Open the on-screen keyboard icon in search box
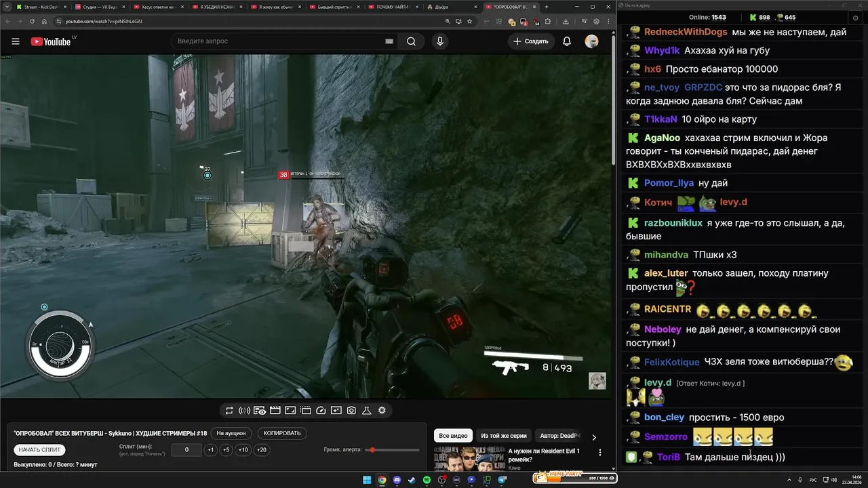The width and height of the screenshot is (868, 488). [x=389, y=41]
